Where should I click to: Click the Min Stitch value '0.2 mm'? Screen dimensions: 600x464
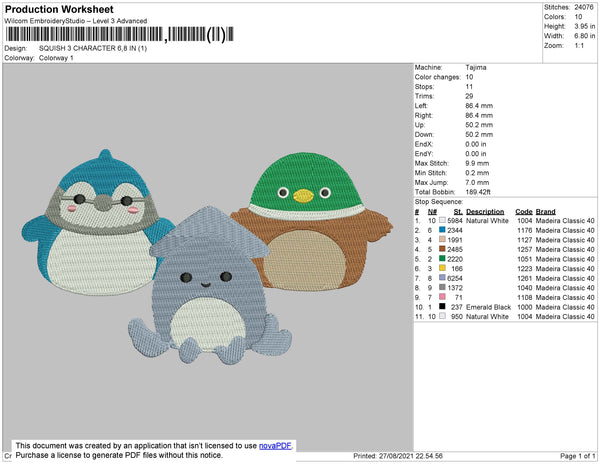477,173
